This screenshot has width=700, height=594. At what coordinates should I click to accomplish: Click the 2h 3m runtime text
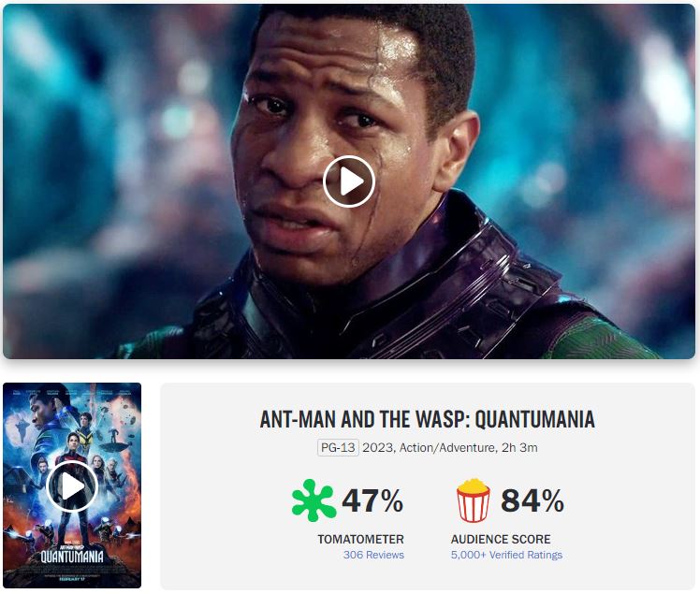(519, 448)
